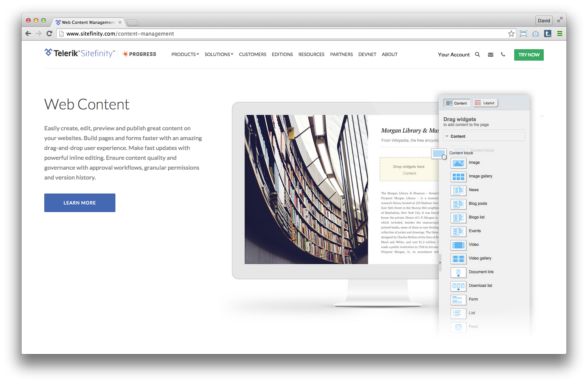This screenshot has width=588, height=384.
Task: Switch to the Layout tab in the widget panel
Action: pos(485,103)
